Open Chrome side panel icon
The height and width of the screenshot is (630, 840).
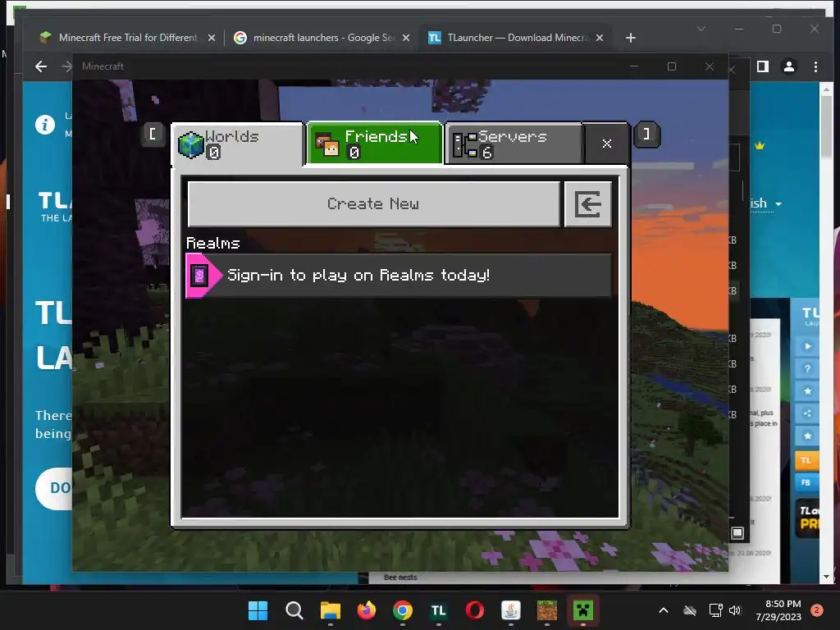click(763, 66)
